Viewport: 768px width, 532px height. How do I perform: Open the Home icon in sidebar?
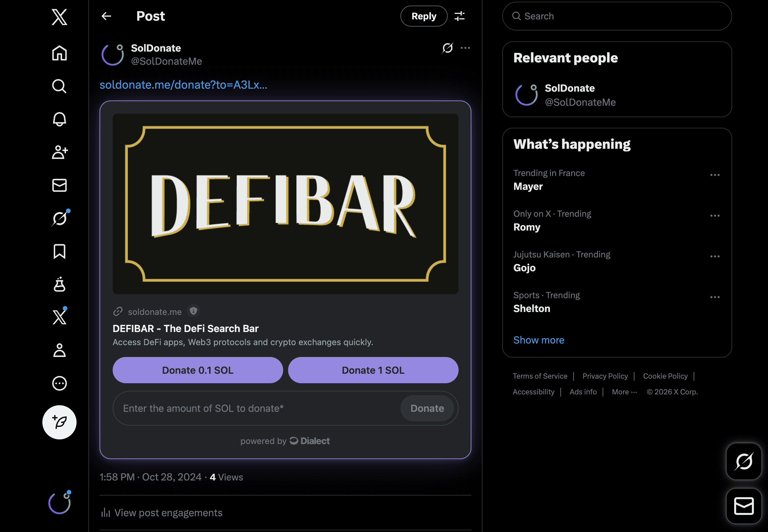click(x=59, y=53)
